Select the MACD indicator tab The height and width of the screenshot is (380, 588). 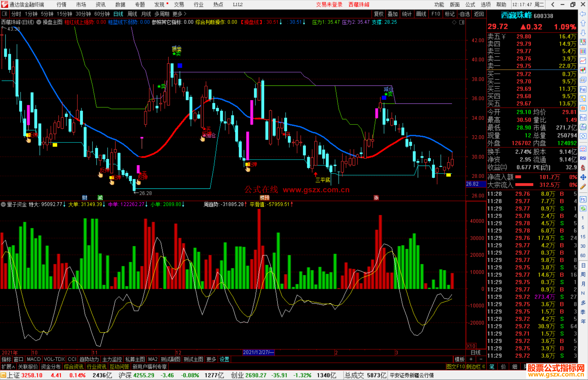tap(34, 359)
